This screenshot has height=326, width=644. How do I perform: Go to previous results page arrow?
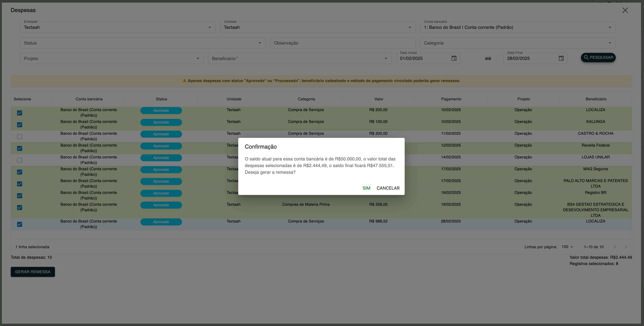[614, 247]
